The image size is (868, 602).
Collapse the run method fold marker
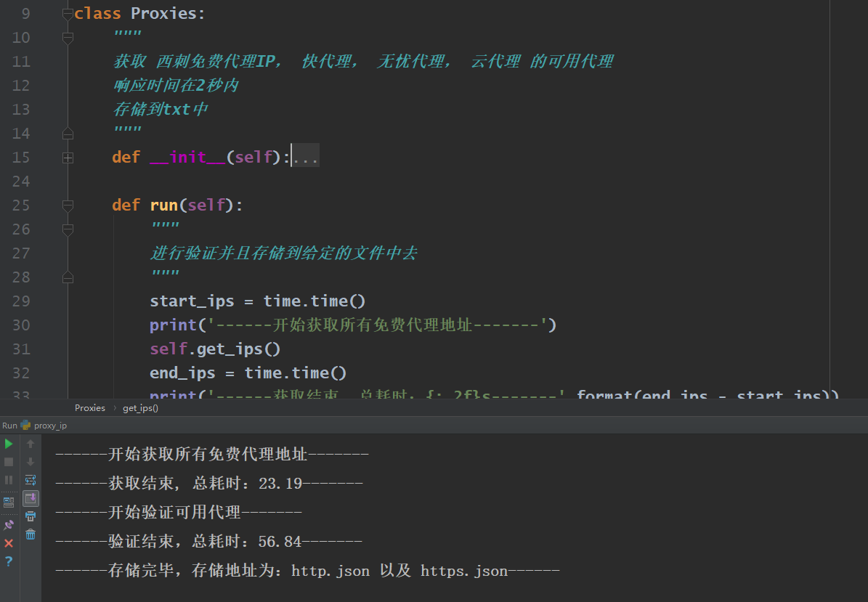68,206
